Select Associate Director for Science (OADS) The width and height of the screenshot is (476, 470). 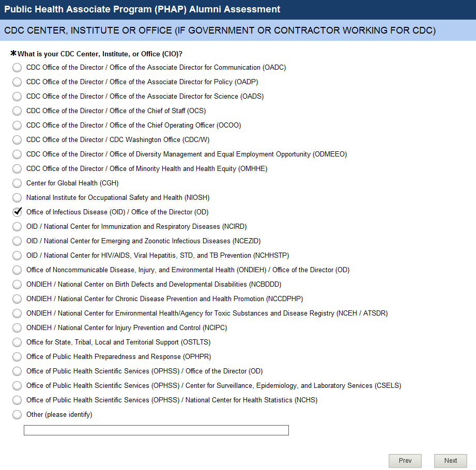pyautogui.click(x=17, y=97)
